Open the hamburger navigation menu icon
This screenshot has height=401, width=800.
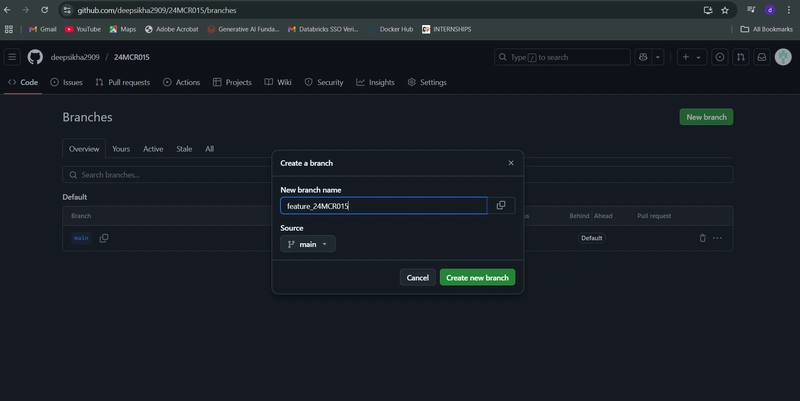12,57
